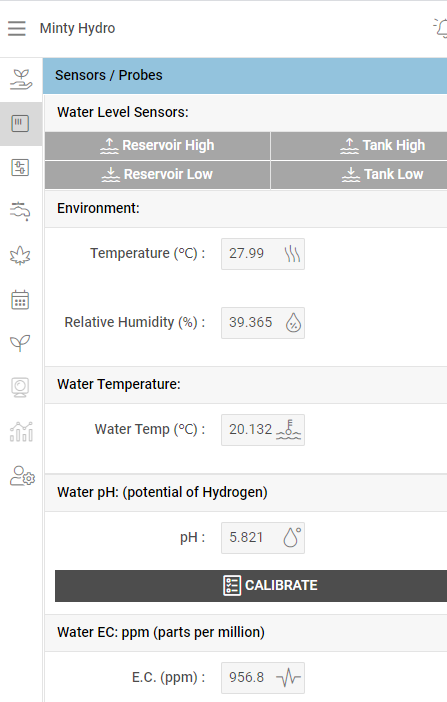Open the charts graph sidebar icon
This screenshot has width=447, height=702.
coord(21,432)
